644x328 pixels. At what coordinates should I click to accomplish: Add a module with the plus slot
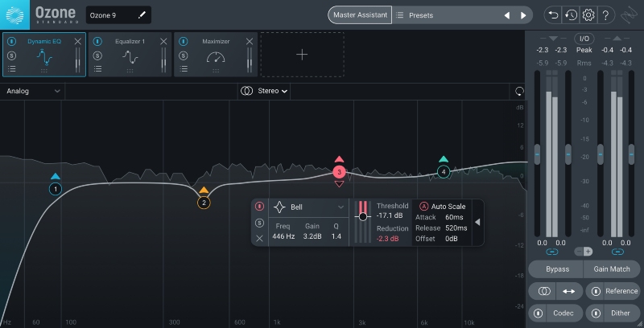[x=302, y=55]
